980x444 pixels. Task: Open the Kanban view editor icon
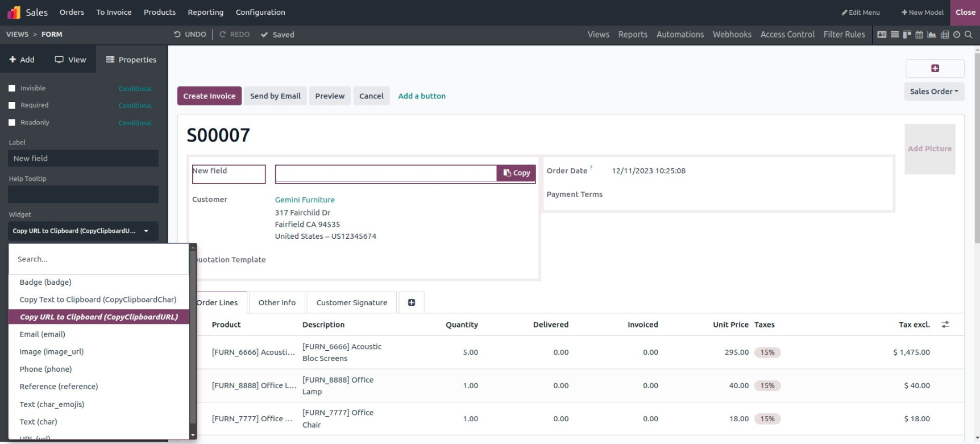[907, 35]
